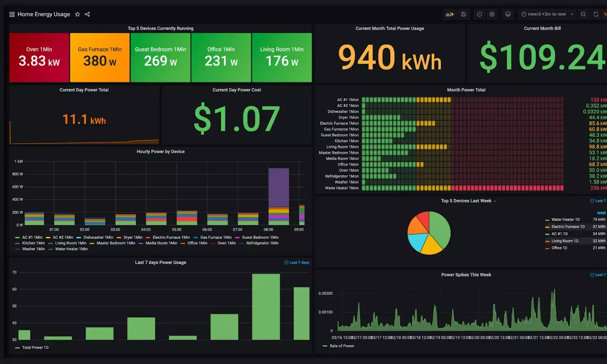Click the Month Power Total panel title
The image size is (607, 364).
coord(466,90)
